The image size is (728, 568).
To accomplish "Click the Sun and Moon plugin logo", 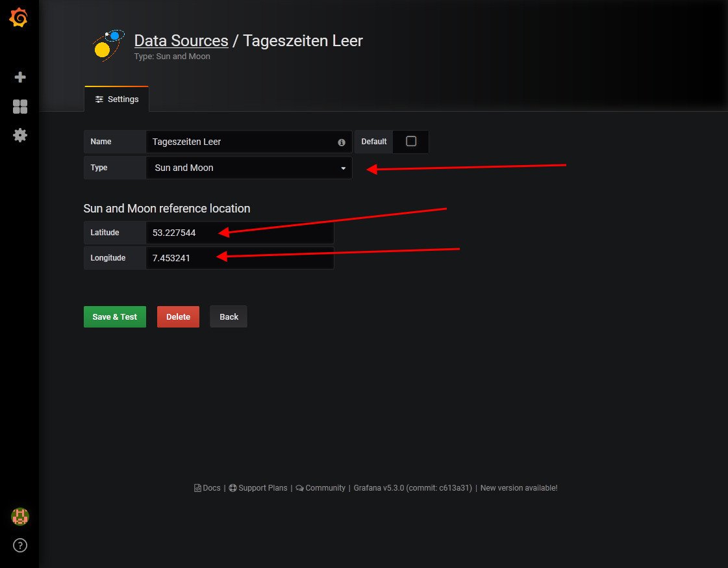I will point(107,44).
